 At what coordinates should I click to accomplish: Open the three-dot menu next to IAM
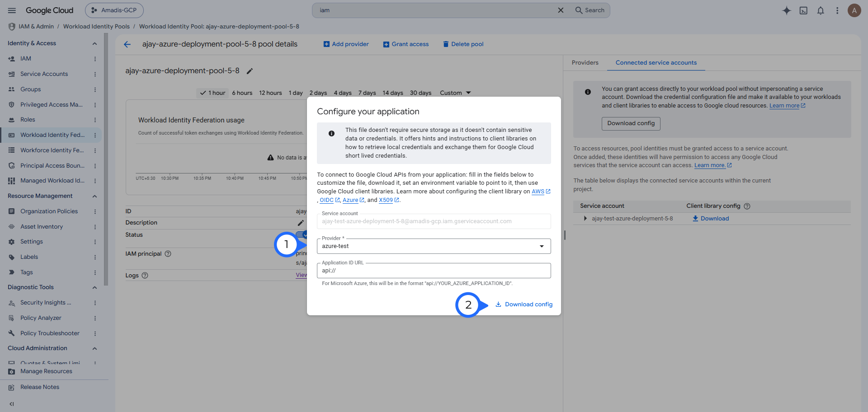(x=95, y=59)
